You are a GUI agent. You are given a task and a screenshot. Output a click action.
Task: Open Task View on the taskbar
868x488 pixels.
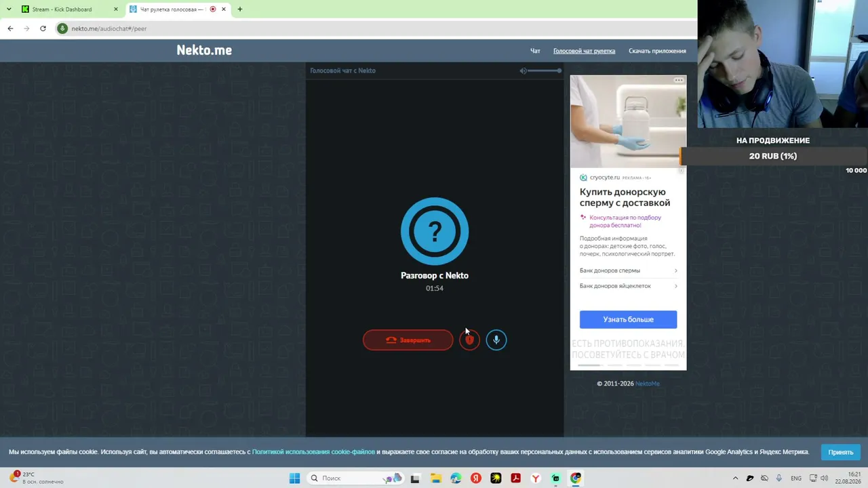415,479
